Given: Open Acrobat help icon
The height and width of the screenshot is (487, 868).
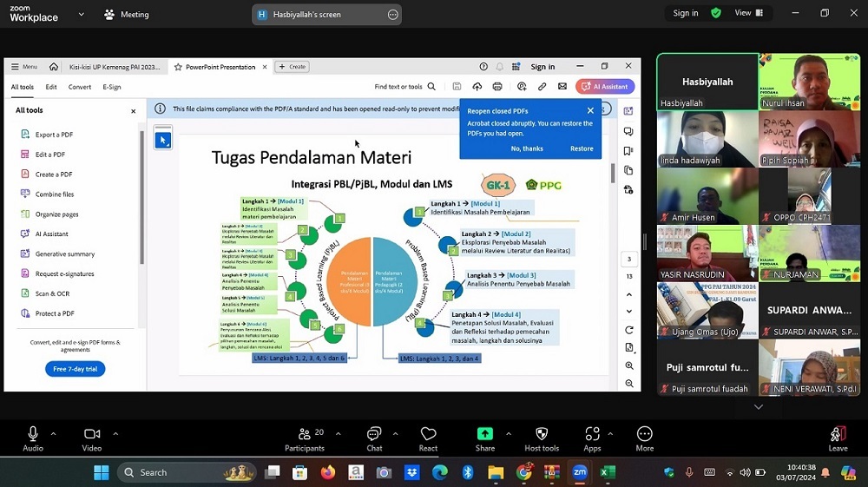Looking at the screenshot, I should pyautogui.click(x=483, y=66).
